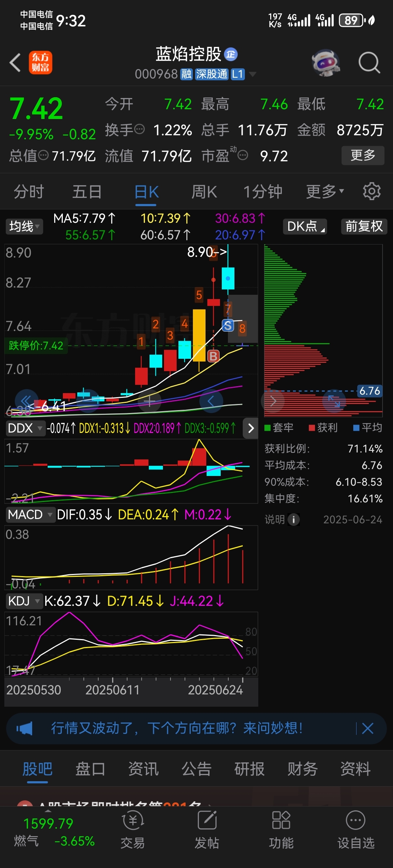
Task: Open 燃气 sector index 1599.79
Action: (x=54, y=832)
